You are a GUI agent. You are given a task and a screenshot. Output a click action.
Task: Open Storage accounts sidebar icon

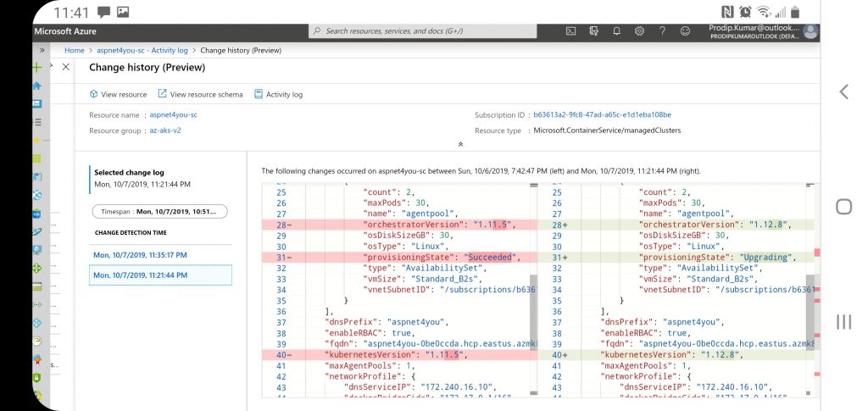click(x=37, y=286)
